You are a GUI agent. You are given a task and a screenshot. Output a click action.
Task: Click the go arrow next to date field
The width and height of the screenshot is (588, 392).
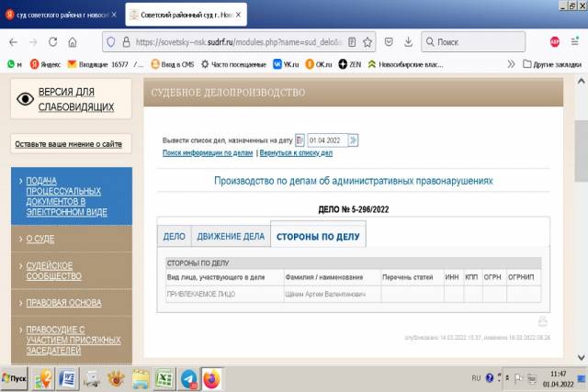coord(353,140)
